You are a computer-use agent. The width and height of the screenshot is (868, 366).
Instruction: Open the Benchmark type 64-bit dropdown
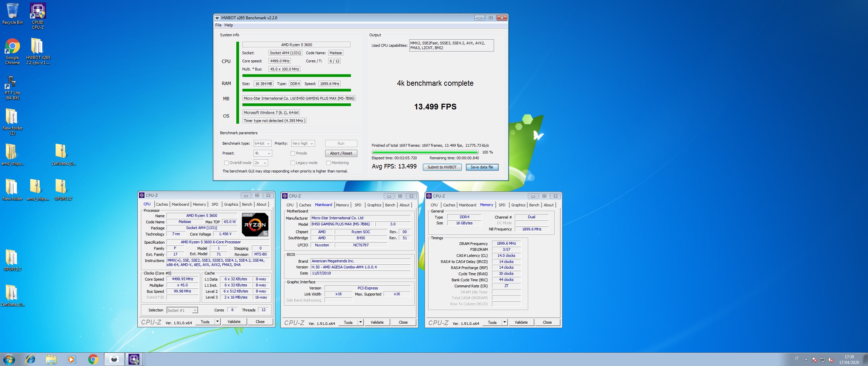(262, 144)
